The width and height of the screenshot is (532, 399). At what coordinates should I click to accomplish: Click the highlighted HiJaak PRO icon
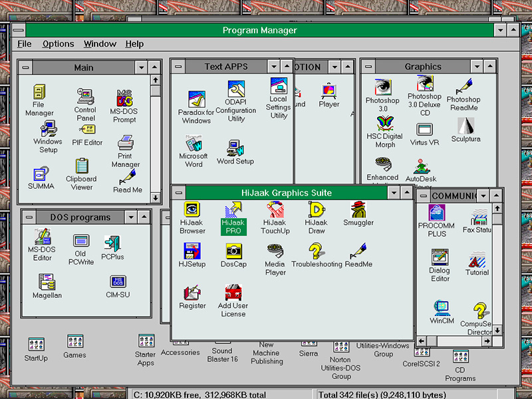pyautogui.click(x=233, y=209)
